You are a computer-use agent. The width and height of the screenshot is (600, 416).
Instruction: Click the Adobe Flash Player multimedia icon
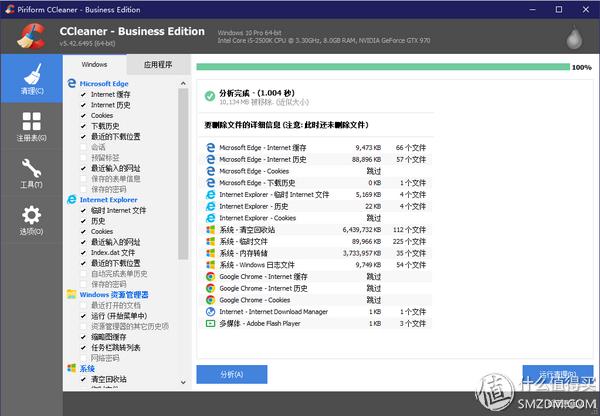tap(210, 323)
